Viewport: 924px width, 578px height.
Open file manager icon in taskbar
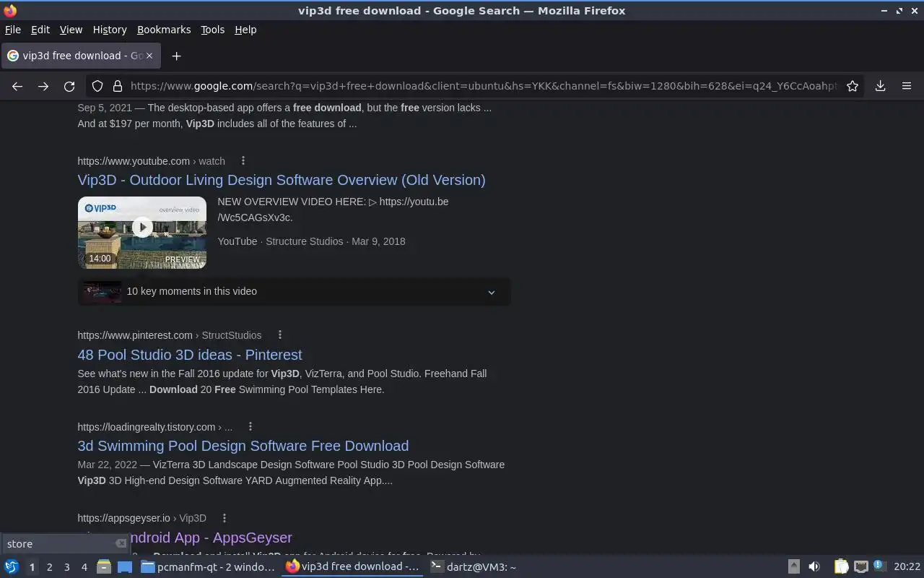103,566
